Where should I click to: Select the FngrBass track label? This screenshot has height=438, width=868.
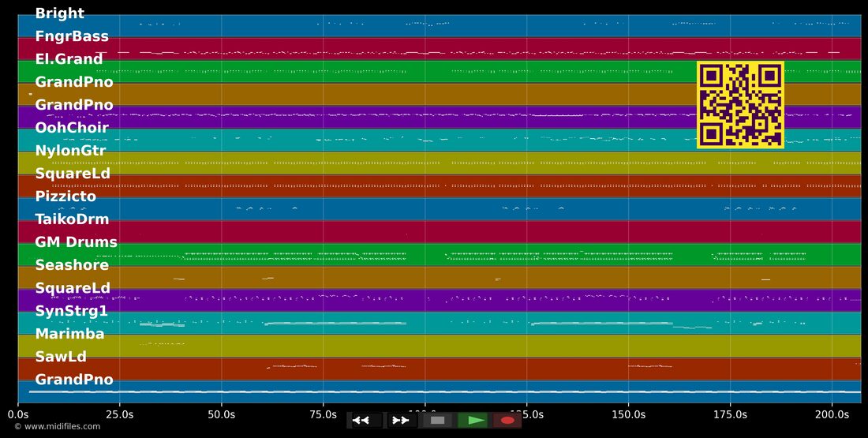point(72,36)
